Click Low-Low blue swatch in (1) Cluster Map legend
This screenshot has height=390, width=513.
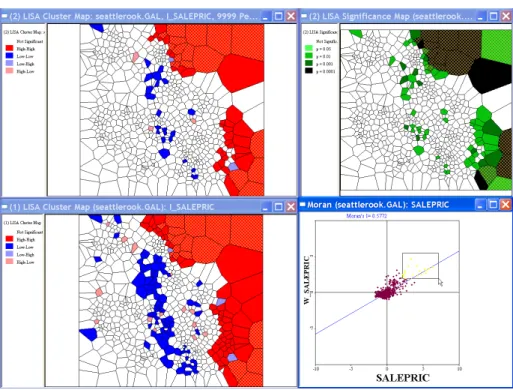tap(9, 247)
